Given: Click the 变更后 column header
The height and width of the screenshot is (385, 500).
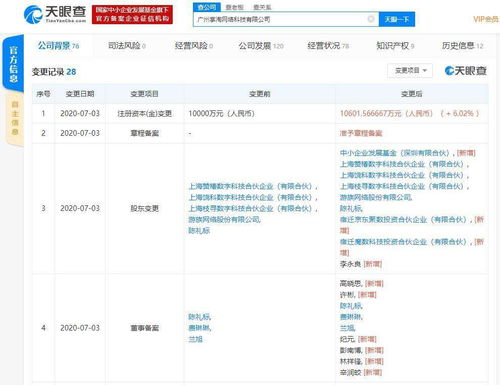Looking at the screenshot, I should pos(412,94).
